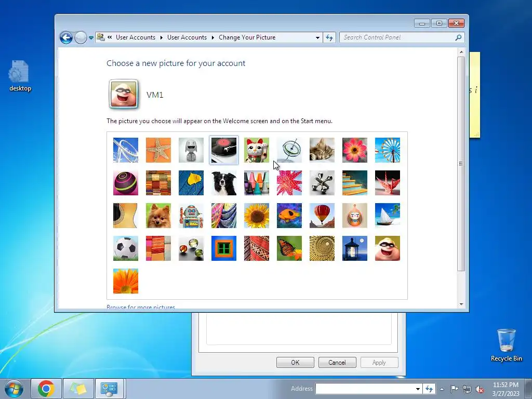Pick the acoustic guitar picture
The height and width of the screenshot is (399, 532).
(x=126, y=216)
